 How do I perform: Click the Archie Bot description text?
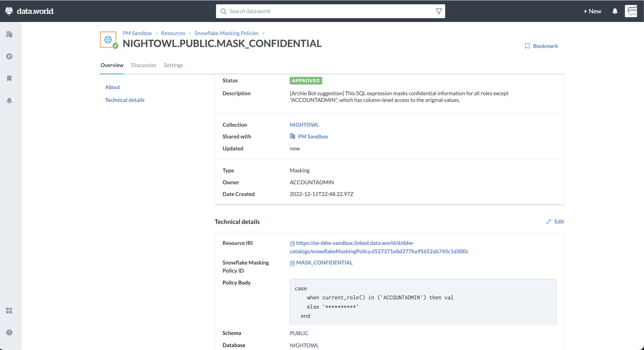point(399,96)
